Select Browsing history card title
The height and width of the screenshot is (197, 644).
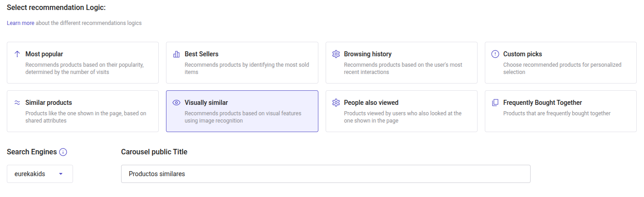tap(367, 54)
